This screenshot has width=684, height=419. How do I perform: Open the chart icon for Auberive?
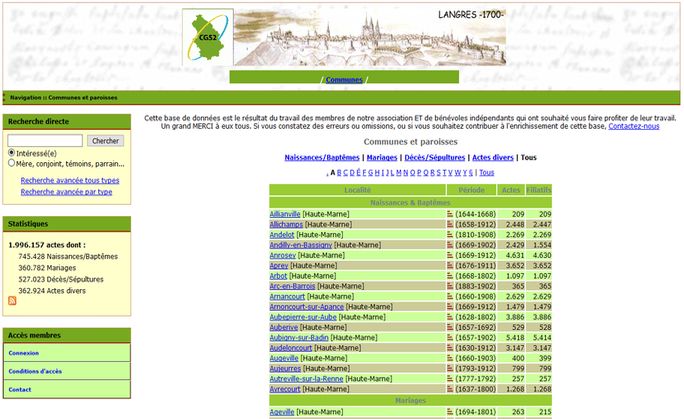point(451,327)
